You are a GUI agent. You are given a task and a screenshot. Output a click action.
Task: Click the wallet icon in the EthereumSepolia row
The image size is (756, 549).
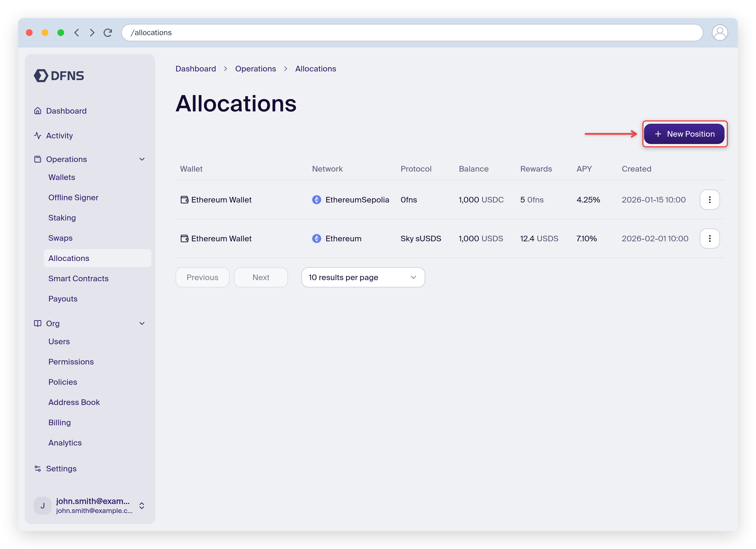point(184,200)
